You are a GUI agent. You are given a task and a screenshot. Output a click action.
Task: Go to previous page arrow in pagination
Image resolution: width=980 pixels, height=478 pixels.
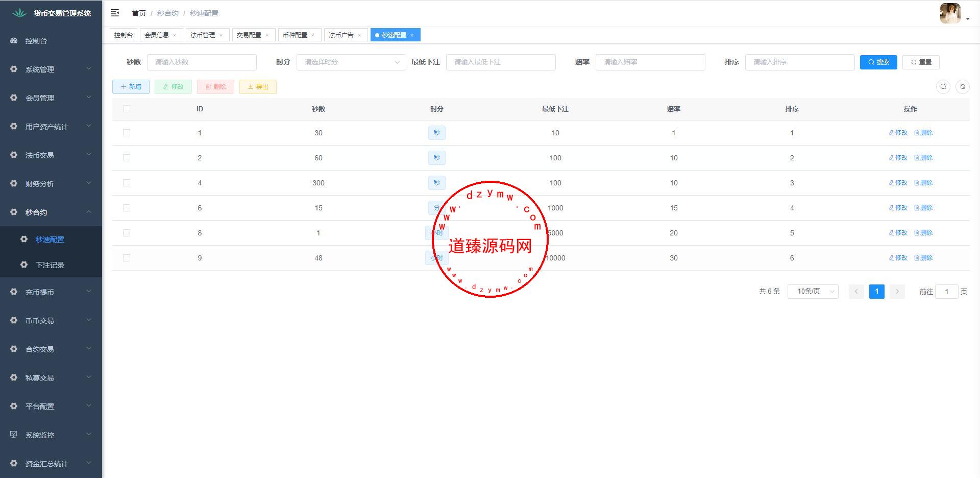click(856, 292)
